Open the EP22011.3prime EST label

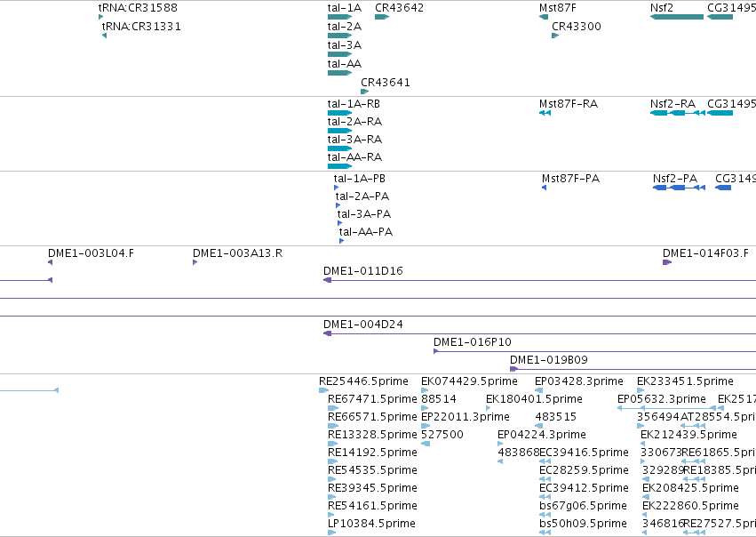click(x=466, y=417)
